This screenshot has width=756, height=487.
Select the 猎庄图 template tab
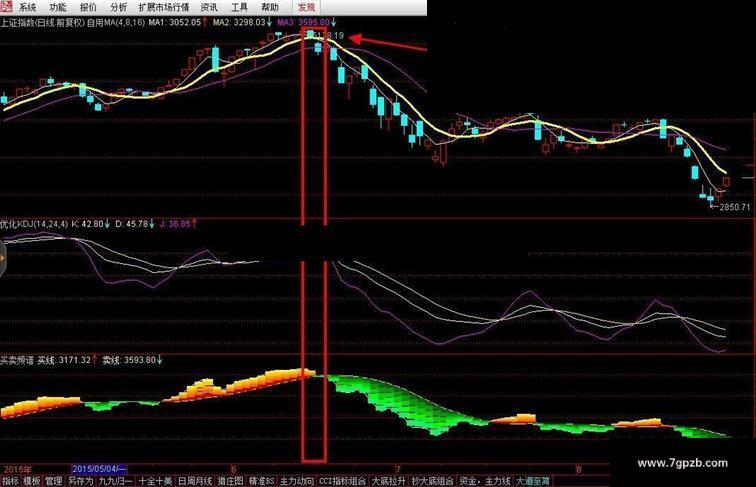point(230,481)
